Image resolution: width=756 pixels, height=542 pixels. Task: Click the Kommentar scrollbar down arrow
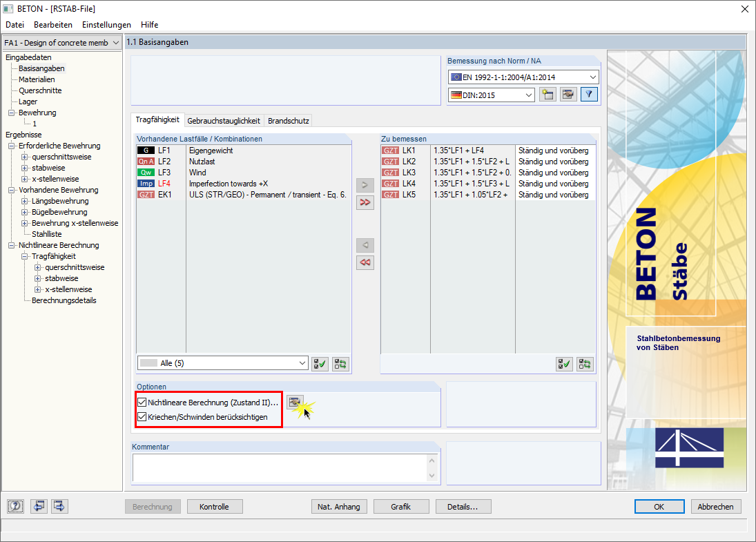coord(432,476)
